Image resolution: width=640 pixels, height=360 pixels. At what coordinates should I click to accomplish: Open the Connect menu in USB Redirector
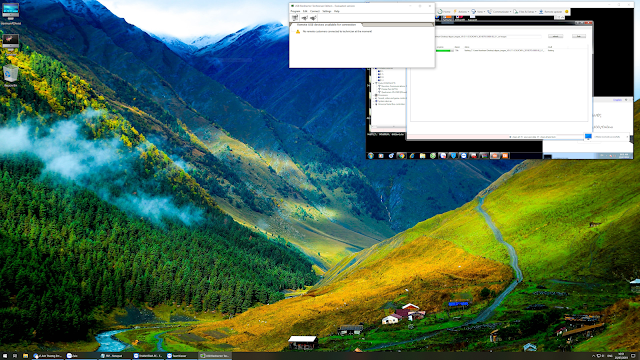315,11
